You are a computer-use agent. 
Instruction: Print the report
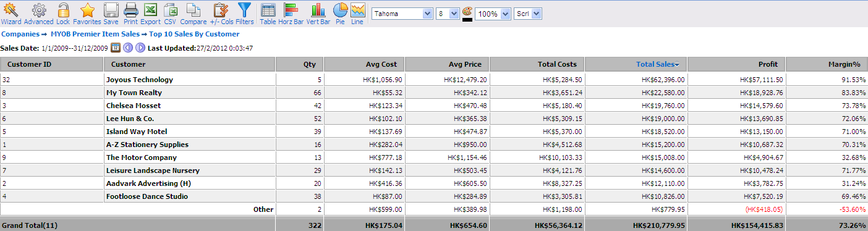pyautogui.click(x=130, y=13)
